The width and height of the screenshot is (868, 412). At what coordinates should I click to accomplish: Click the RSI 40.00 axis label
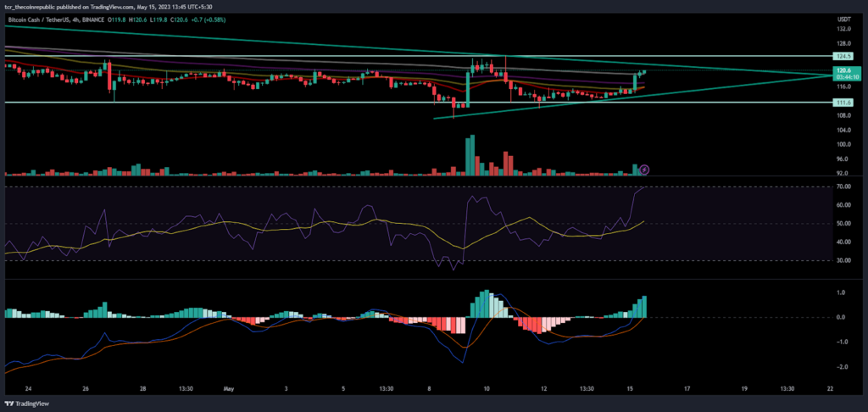point(845,242)
